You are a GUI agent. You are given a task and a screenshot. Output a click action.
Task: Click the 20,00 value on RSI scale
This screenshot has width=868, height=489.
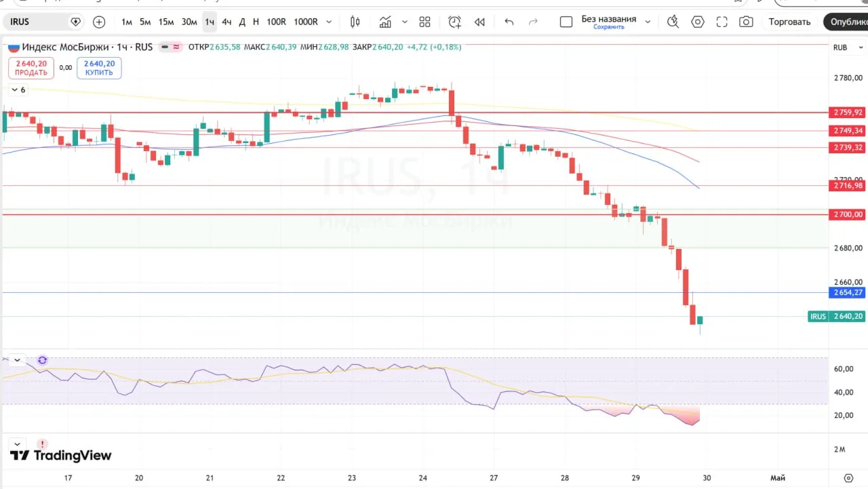(x=843, y=415)
